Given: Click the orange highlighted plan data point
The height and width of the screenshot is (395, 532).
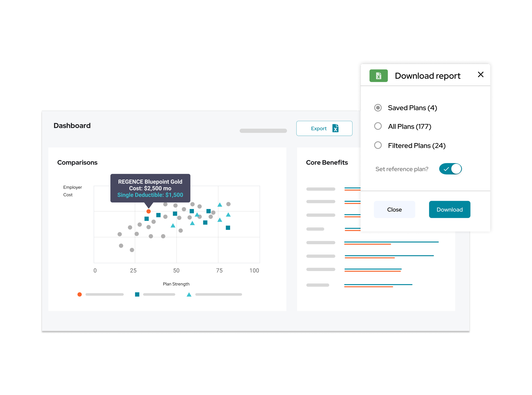Looking at the screenshot, I should point(149,211).
